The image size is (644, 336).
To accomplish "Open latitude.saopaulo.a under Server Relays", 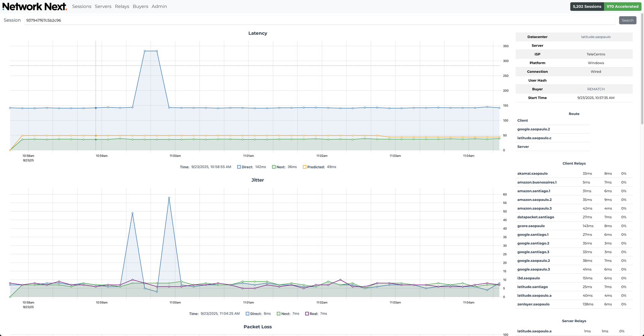I will click(534, 331).
